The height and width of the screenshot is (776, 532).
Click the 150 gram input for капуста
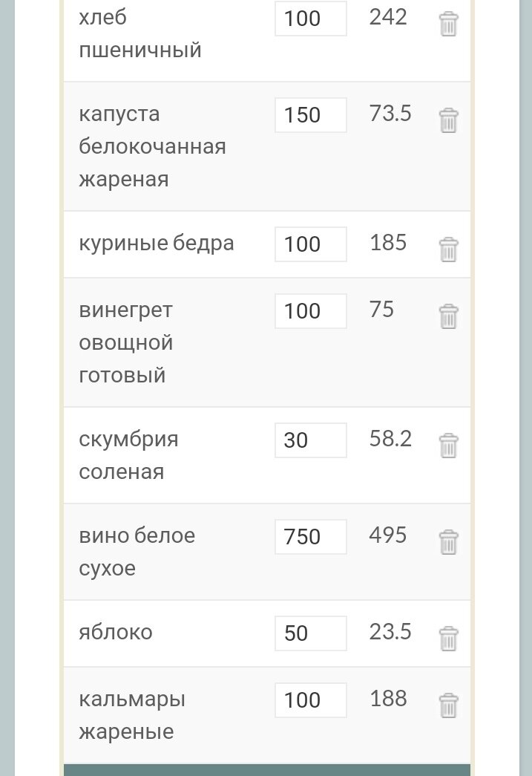pyautogui.click(x=310, y=115)
